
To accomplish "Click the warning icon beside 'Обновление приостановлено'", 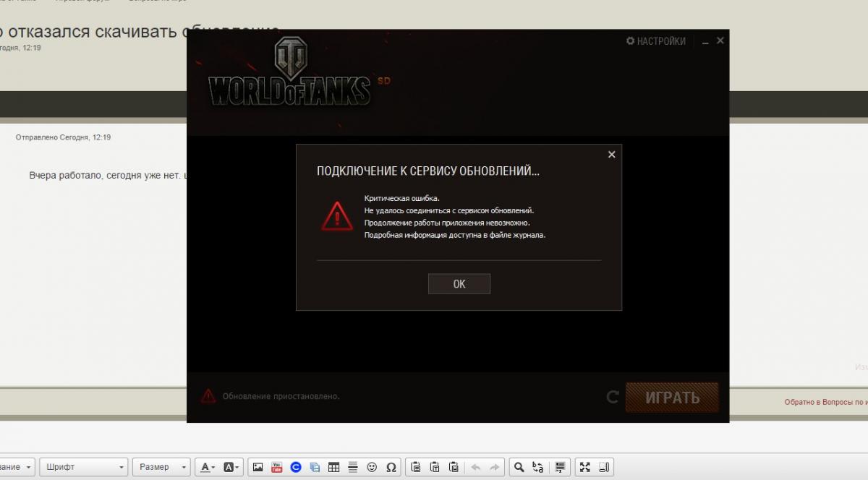I will [208, 396].
